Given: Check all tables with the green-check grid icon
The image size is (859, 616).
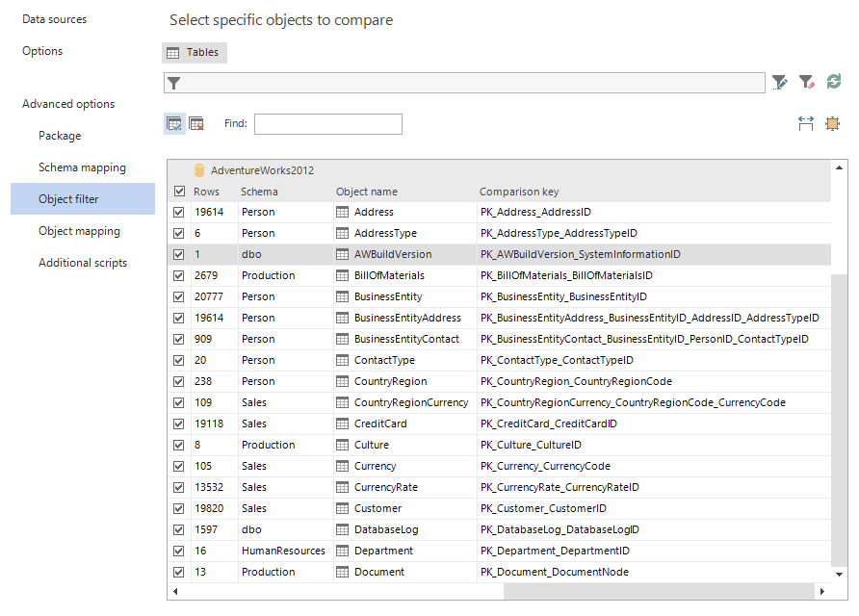Looking at the screenshot, I should coord(174,123).
